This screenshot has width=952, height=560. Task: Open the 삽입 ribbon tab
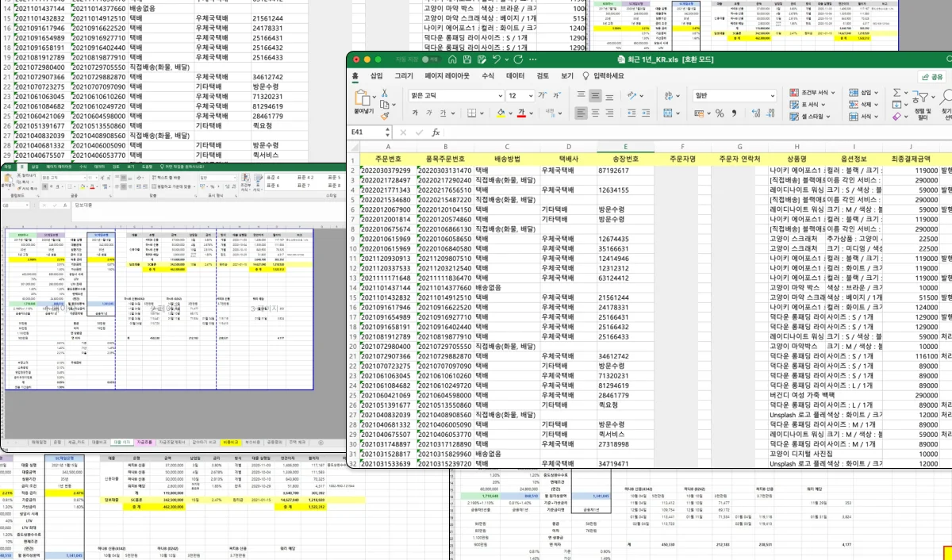(x=376, y=76)
